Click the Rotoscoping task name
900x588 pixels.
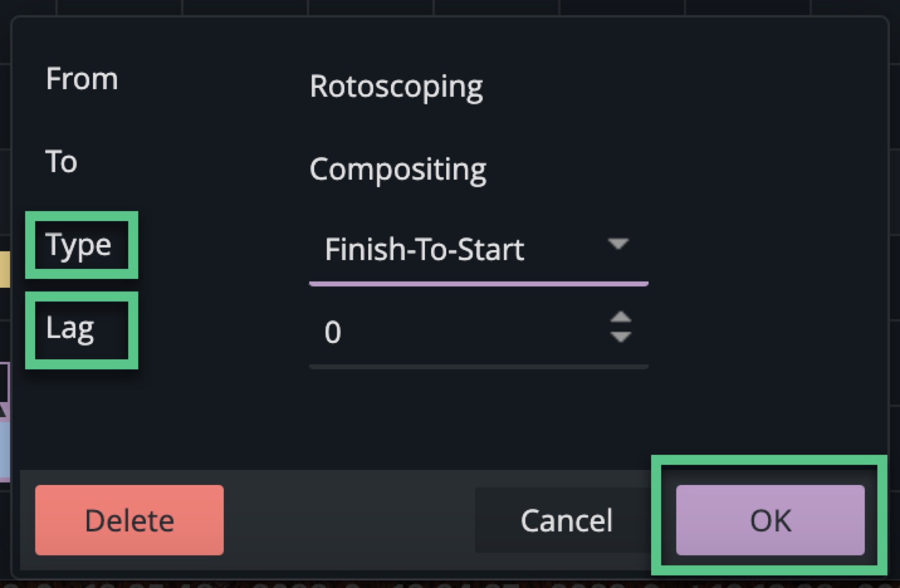pyautogui.click(x=396, y=87)
